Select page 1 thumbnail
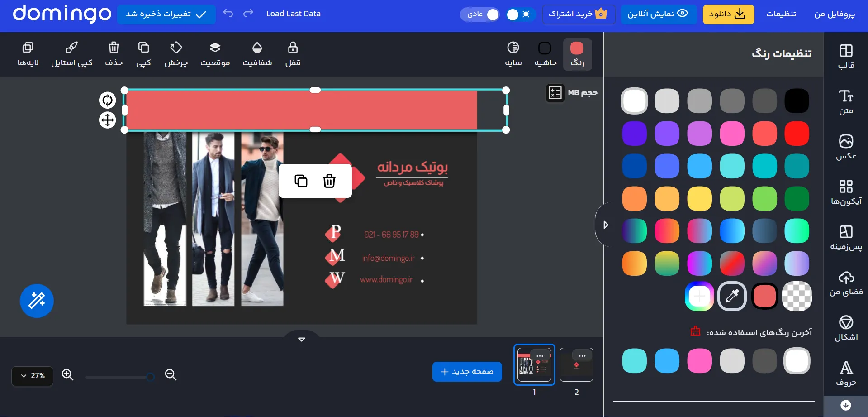This screenshot has width=868, height=417. (x=534, y=364)
